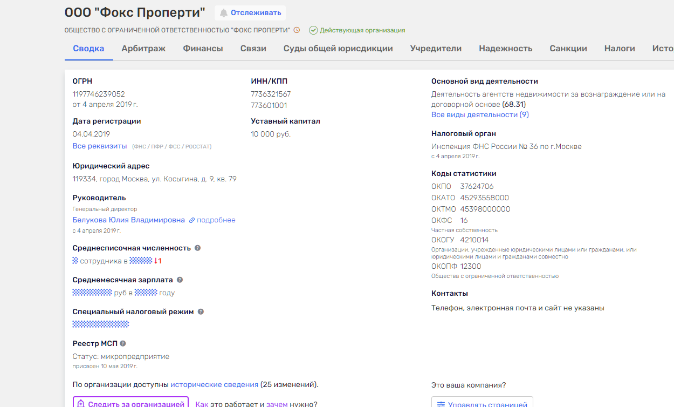674x407 pixels.
Task: Click the ОКТМО code 45398000000
Action: pos(485,209)
